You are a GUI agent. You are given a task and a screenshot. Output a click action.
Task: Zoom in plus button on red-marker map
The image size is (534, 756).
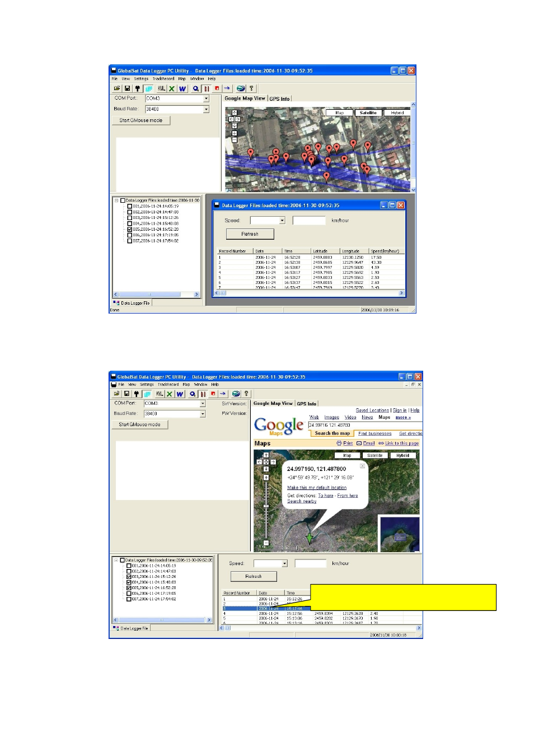tap(235, 133)
